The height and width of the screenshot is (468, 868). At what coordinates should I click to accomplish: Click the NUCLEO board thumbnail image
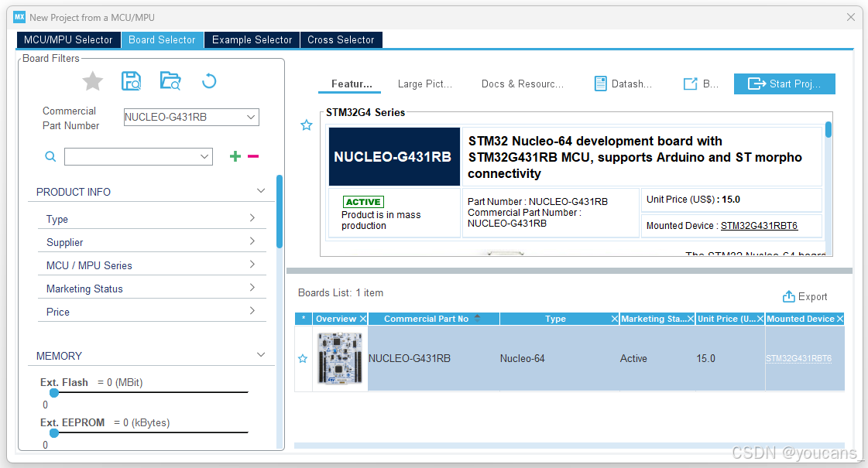pyautogui.click(x=340, y=358)
